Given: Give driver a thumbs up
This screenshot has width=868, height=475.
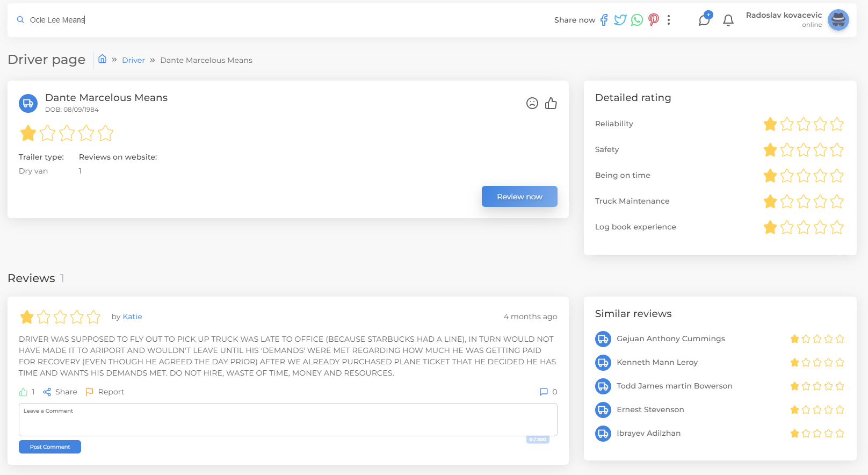Looking at the screenshot, I should click(551, 103).
